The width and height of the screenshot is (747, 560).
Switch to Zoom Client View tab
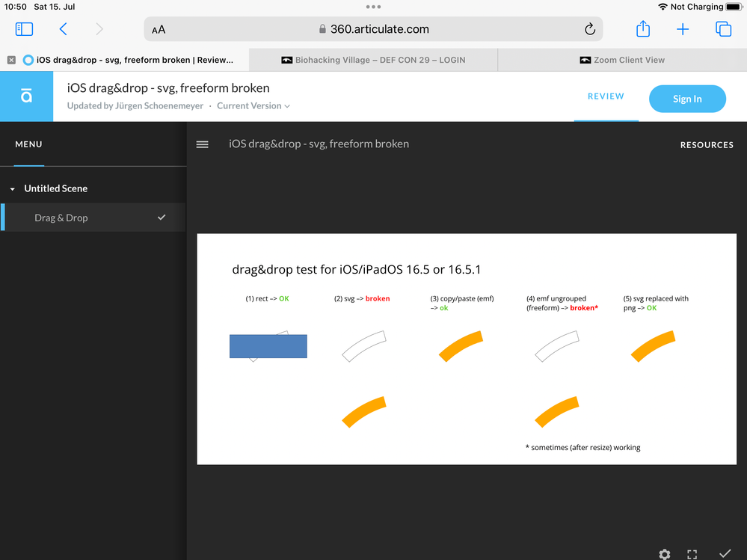[622, 60]
